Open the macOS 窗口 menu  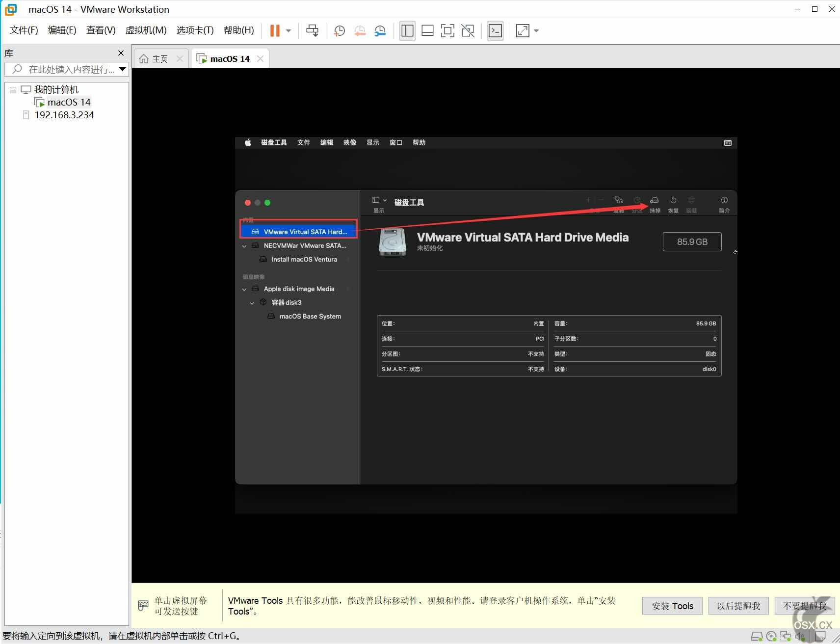(396, 143)
